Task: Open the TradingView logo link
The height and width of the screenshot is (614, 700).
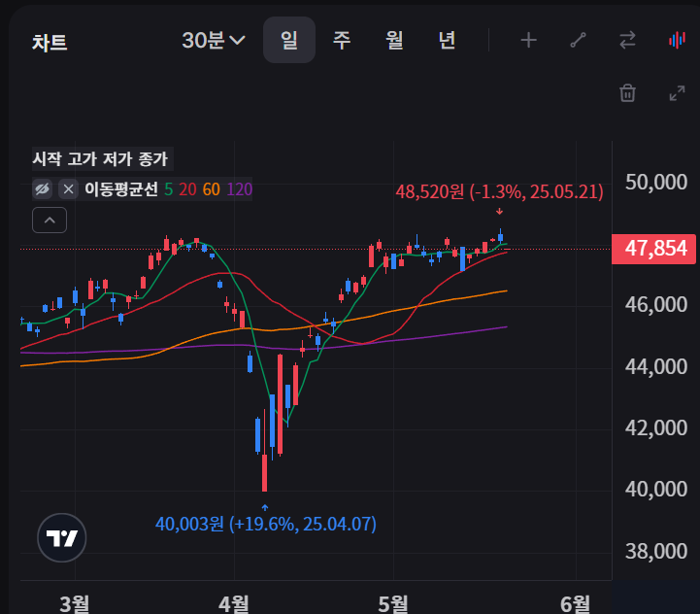Action: pos(61,537)
